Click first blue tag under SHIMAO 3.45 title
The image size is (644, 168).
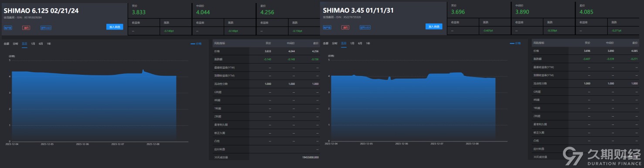coord(327,27)
